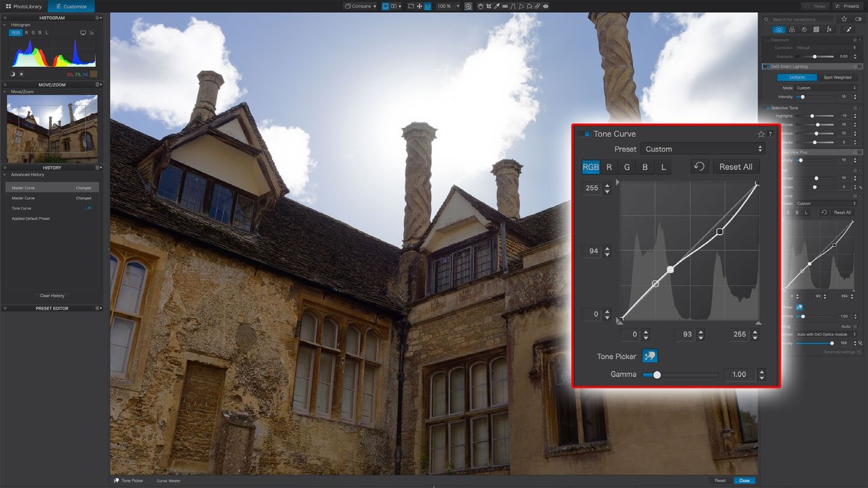Activate the Tone Picker icon in callout
Viewport: 868px width, 488px height.
click(x=650, y=356)
